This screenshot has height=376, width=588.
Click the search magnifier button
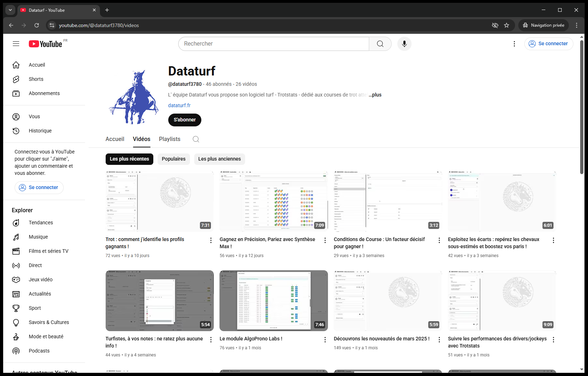click(380, 44)
